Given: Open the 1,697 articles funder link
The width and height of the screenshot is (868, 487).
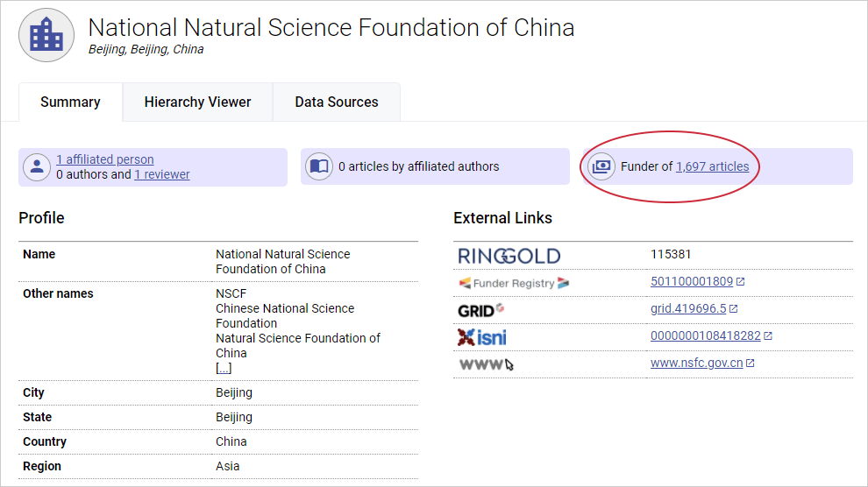Looking at the screenshot, I should [x=712, y=166].
